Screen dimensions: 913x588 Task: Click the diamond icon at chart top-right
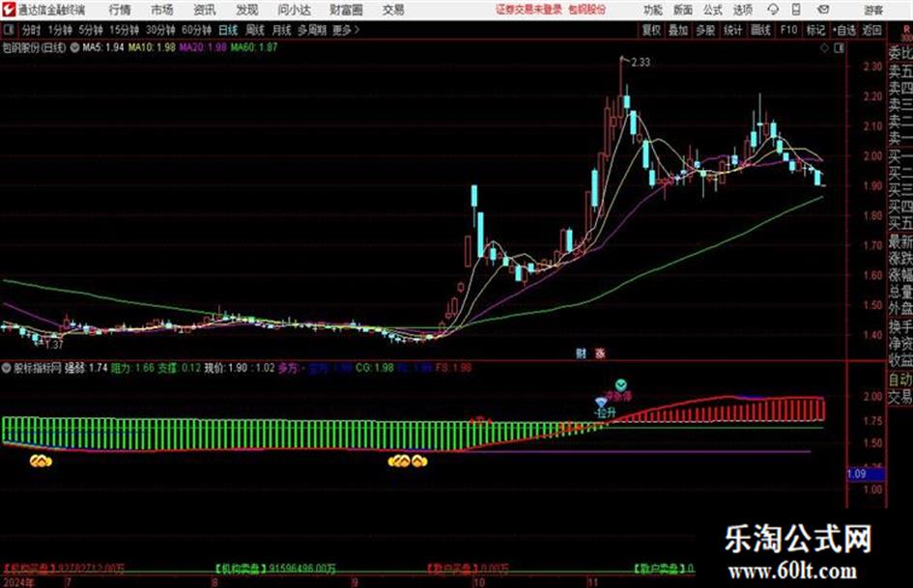click(824, 48)
